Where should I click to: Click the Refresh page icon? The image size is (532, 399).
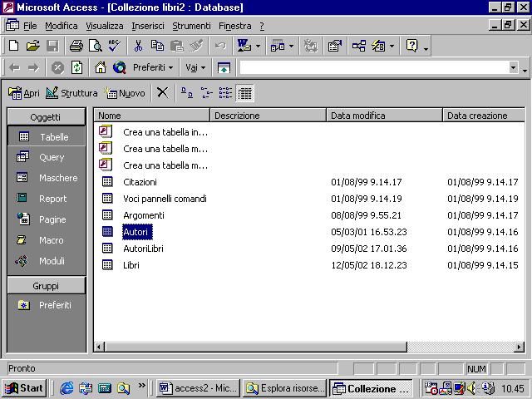click(x=76, y=68)
